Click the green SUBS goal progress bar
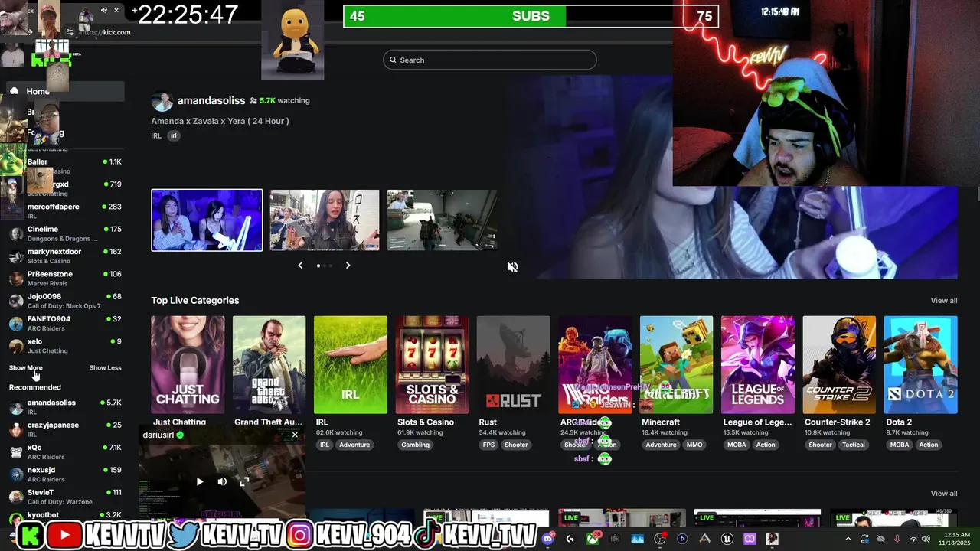This screenshot has width=980, height=551. [531, 16]
